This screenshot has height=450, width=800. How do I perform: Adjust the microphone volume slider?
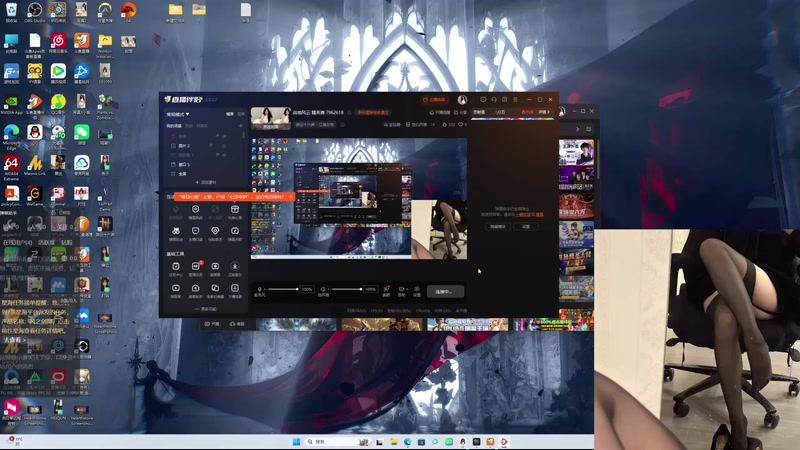tap(283, 289)
